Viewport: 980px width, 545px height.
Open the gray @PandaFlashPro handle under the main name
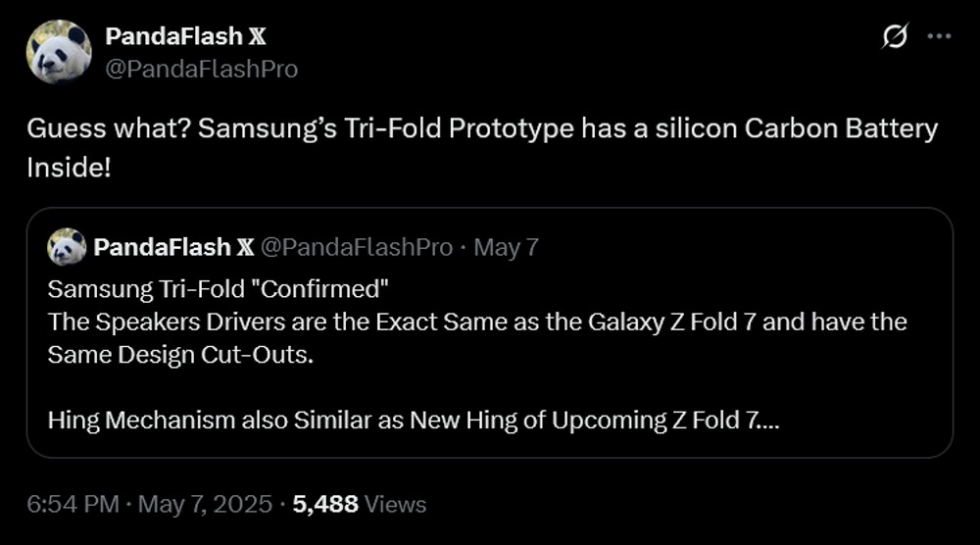pyautogui.click(x=201, y=69)
